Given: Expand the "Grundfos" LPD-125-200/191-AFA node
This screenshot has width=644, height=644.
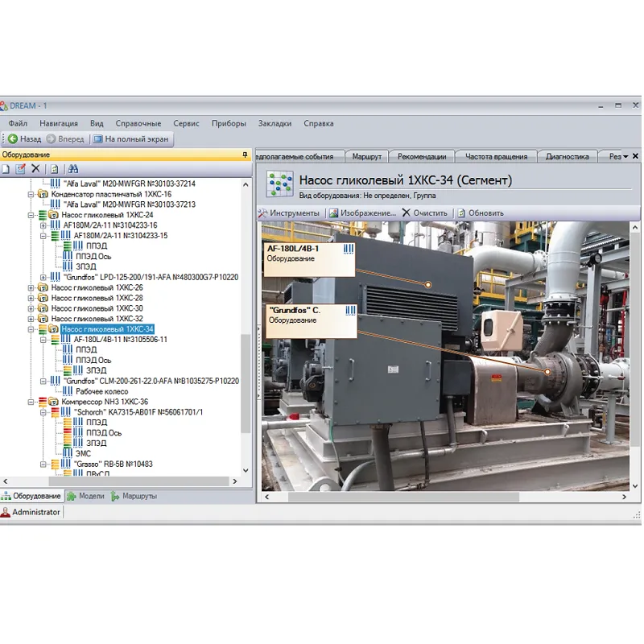Looking at the screenshot, I should (x=43, y=277).
